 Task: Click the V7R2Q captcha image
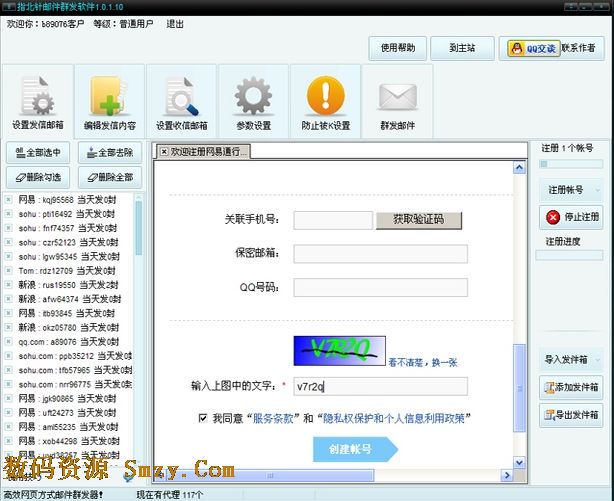pos(340,351)
